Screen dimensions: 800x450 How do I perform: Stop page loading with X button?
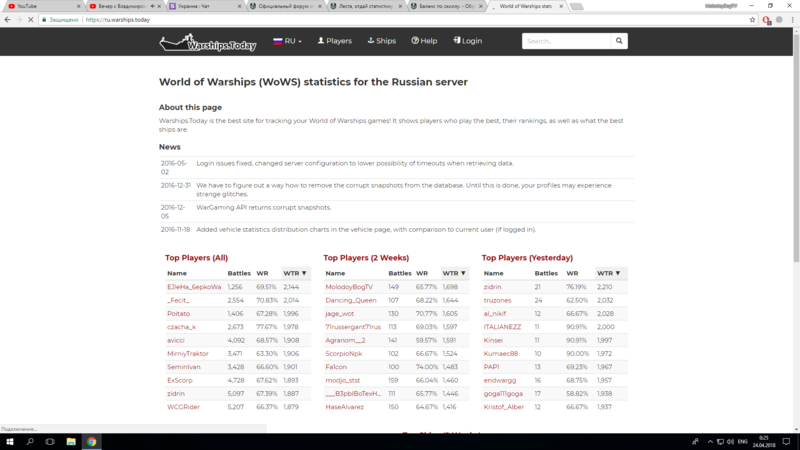[31, 19]
